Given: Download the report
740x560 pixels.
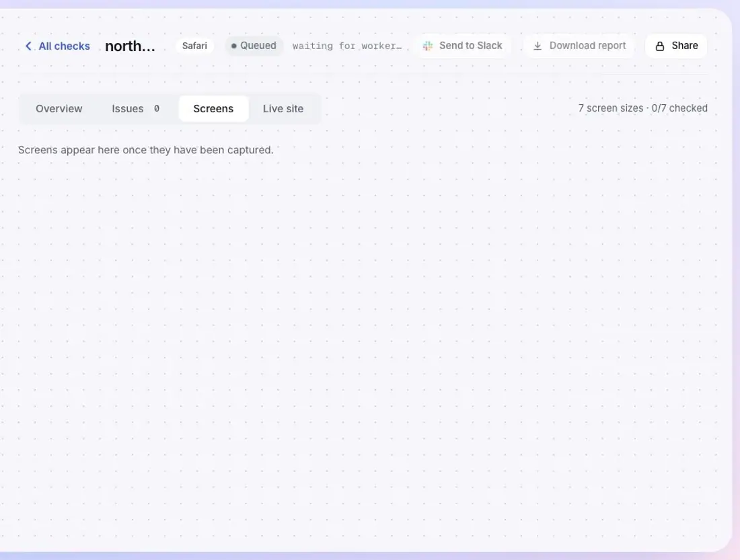Looking at the screenshot, I should coord(579,46).
